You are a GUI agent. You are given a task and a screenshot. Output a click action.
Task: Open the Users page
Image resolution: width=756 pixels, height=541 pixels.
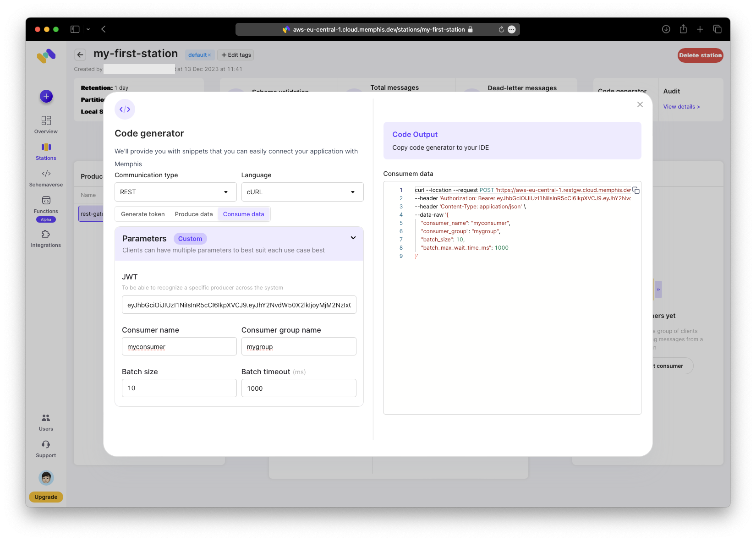46,422
